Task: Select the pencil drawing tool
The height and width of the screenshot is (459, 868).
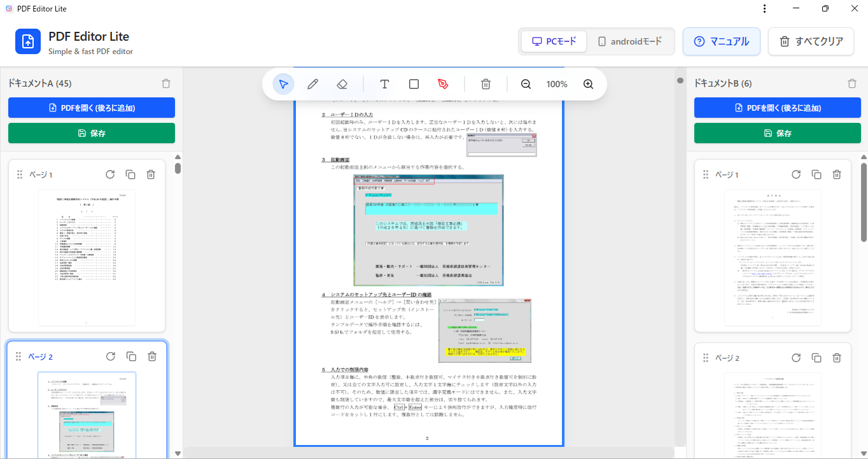Action: 312,84
